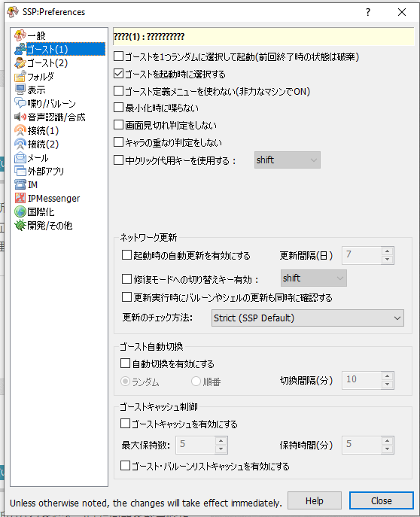Switch to the 外部アプリ category
The height and width of the screenshot is (517, 420).
[x=39, y=171]
